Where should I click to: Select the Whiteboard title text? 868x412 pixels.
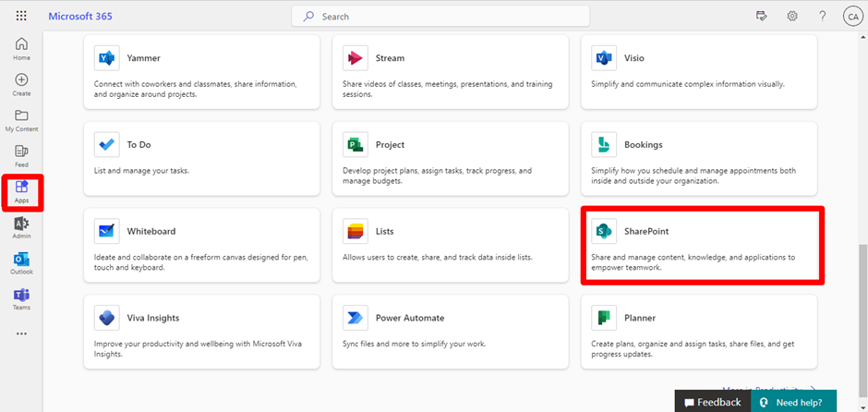point(151,232)
